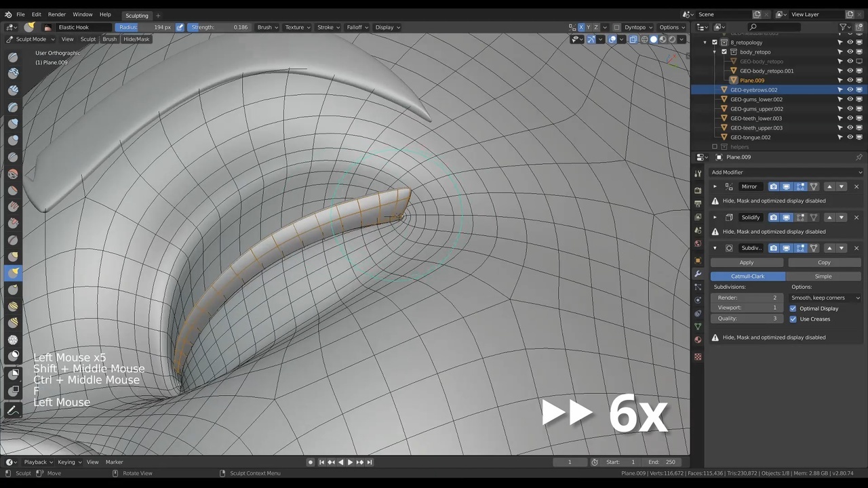Click play animation button in timeline
The height and width of the screenshot is (488, 868).
[x=350, y=462]
